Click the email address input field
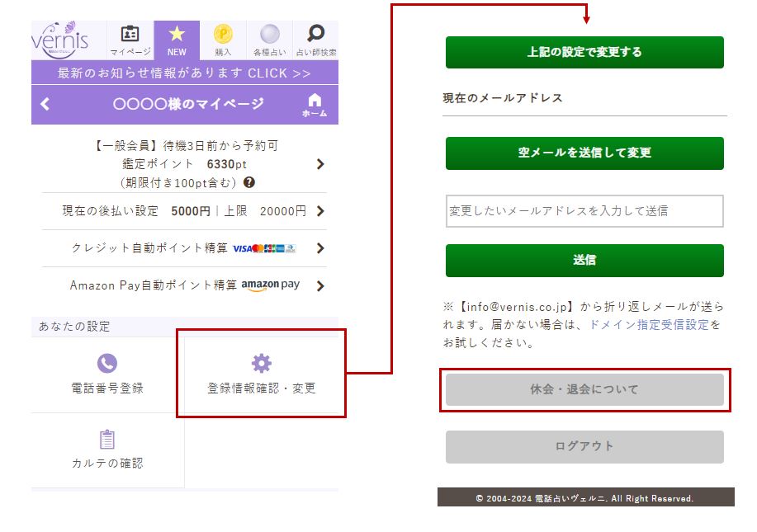 tap(584, 211)
